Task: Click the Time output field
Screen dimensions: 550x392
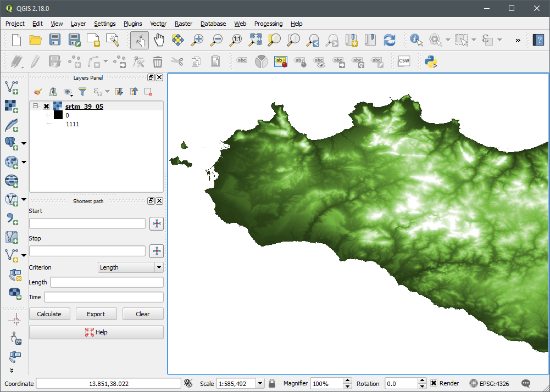Action: click(x=104, y=297)
